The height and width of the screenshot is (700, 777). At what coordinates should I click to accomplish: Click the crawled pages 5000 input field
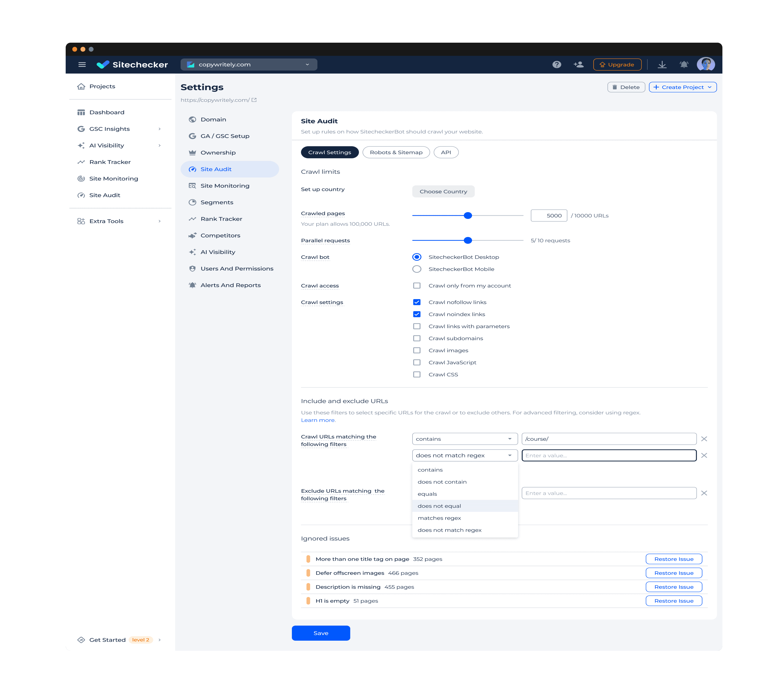(549, 216)
